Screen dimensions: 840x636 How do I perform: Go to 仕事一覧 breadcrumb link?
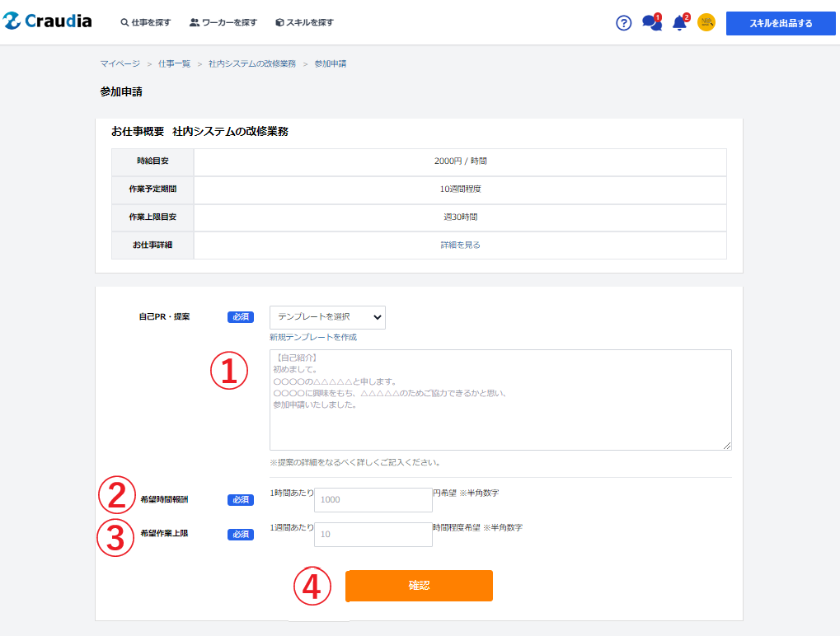(x=174, y=63)
